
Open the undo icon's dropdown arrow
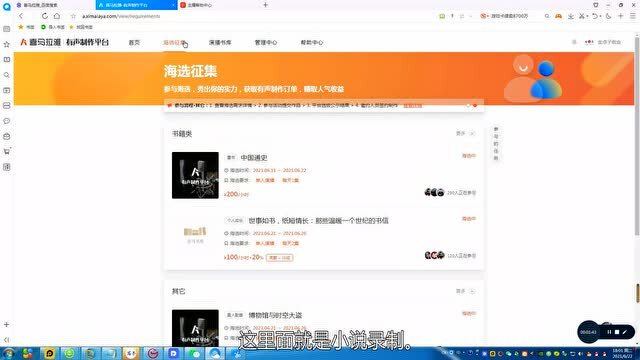(x=600, y=16)
